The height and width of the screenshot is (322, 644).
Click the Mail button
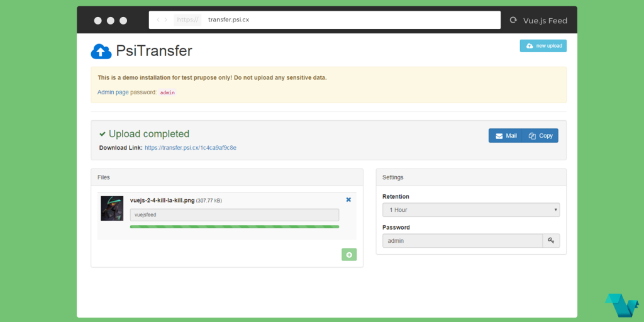click(x=505, y=136)
